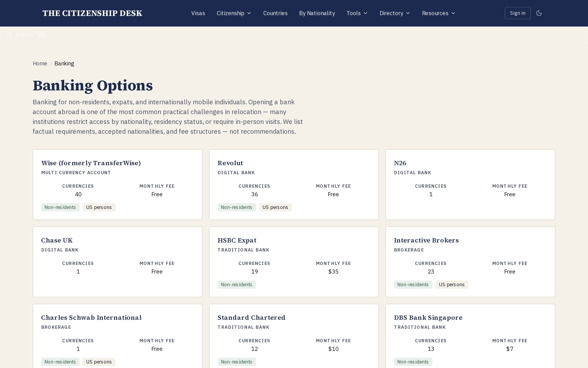
Task: Open the Revolut card title
Action: click(x=230, y=163)
